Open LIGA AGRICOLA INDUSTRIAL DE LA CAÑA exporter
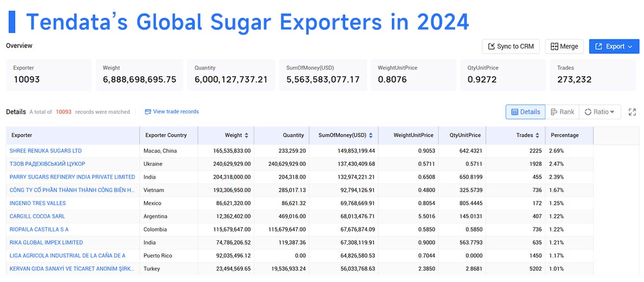 coord(67,256)
